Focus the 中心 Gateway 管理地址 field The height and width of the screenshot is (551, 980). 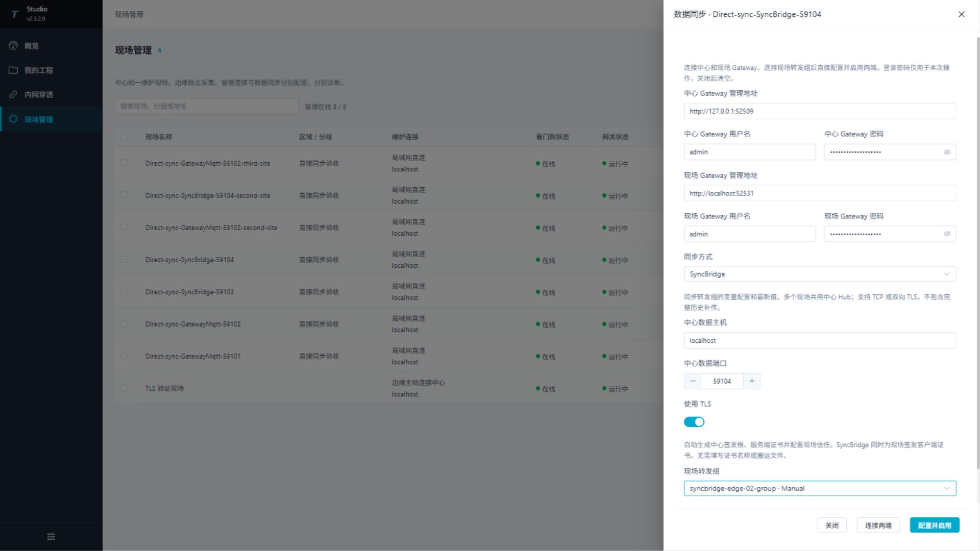(820, 111)
